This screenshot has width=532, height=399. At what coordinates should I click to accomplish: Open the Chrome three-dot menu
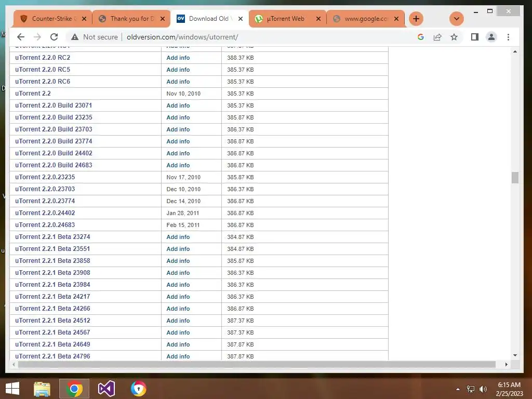[x=508, y=37]
